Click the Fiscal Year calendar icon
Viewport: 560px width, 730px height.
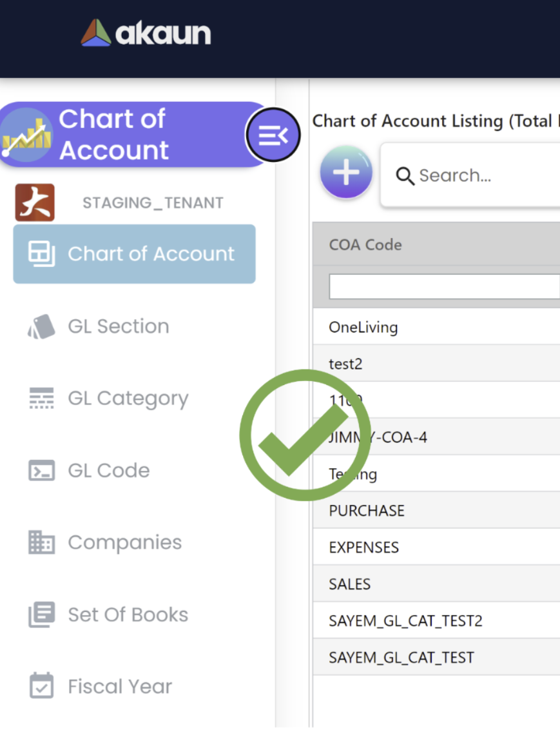pyautogui.click(x=42, y=686)
